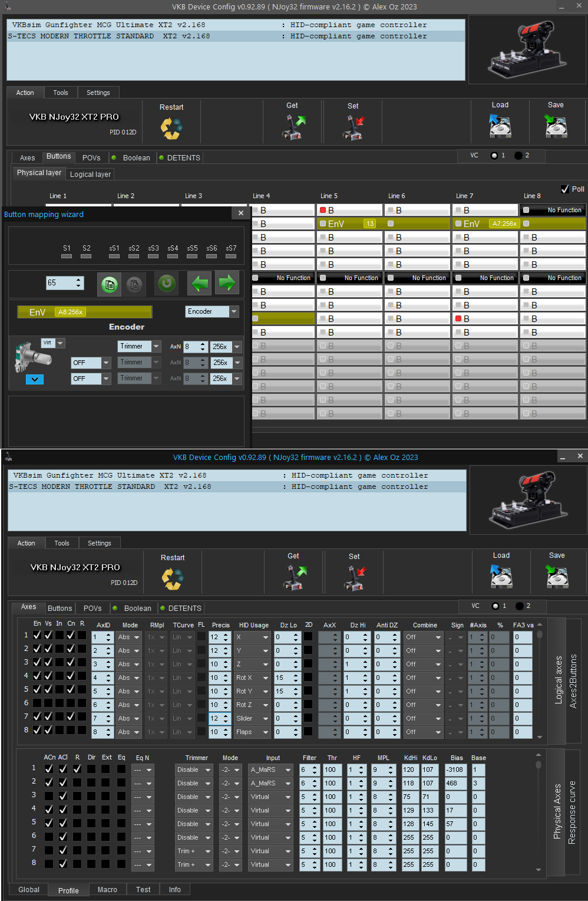Select VC option 1 in the Buttons-tab window
The height and width of the screenshot is (901, 588).
click(x=494, y=156)
